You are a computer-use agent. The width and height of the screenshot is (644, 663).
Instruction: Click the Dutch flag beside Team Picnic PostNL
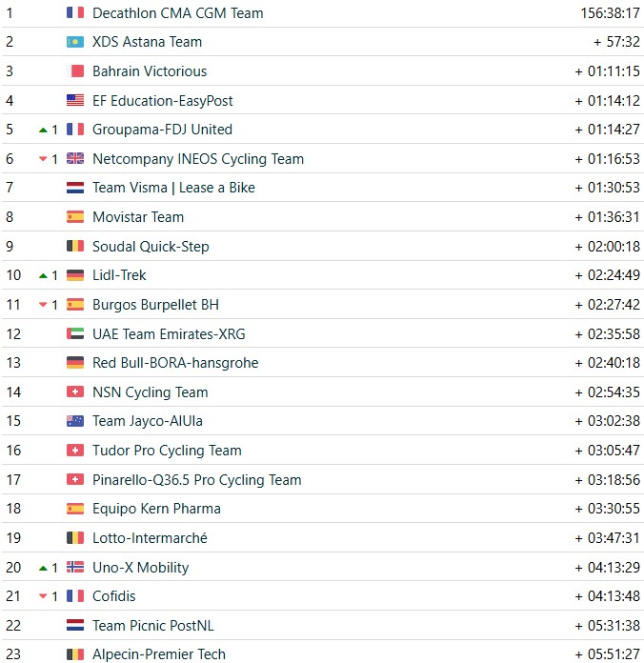[75, 625]
